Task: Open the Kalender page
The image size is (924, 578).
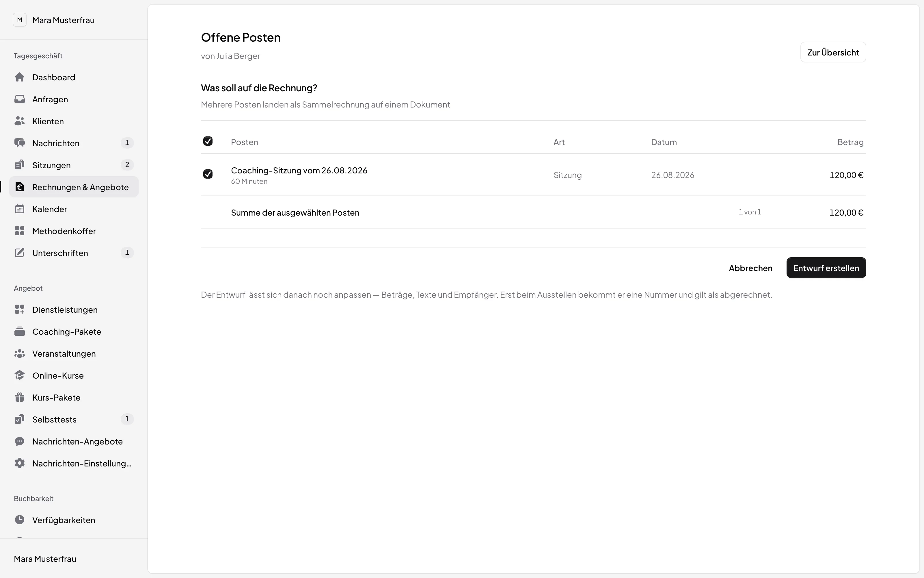Action: point(74,209)
